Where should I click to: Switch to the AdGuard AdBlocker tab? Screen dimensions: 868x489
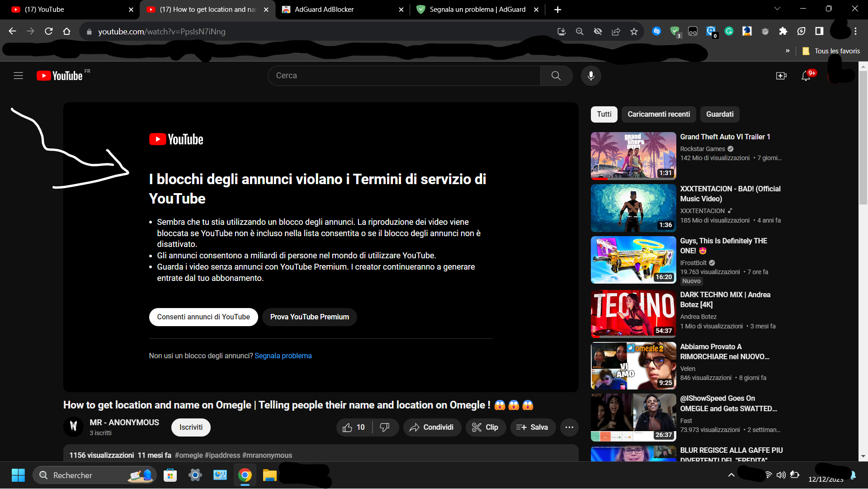(x=324, y=9)
